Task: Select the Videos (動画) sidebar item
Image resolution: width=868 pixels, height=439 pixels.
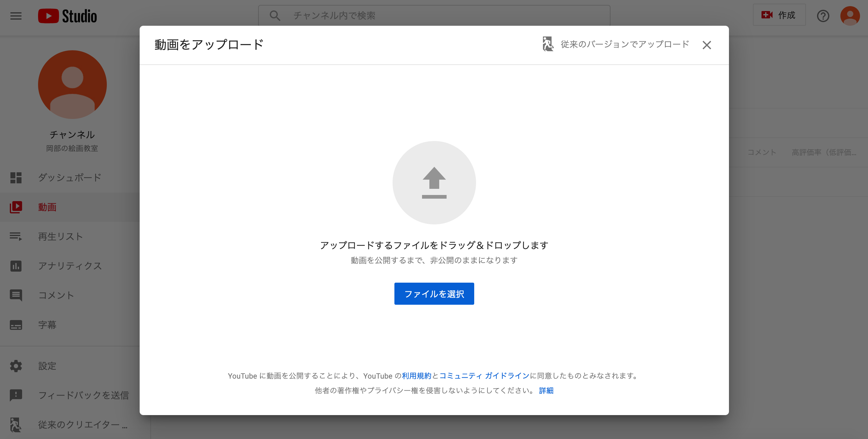Action: pos(47,207)
